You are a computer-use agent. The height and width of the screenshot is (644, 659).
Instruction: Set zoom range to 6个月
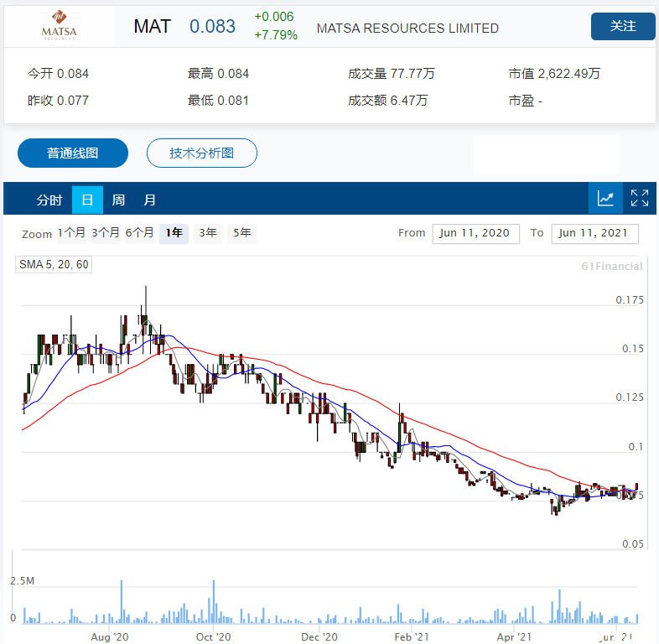pos(139,233)
